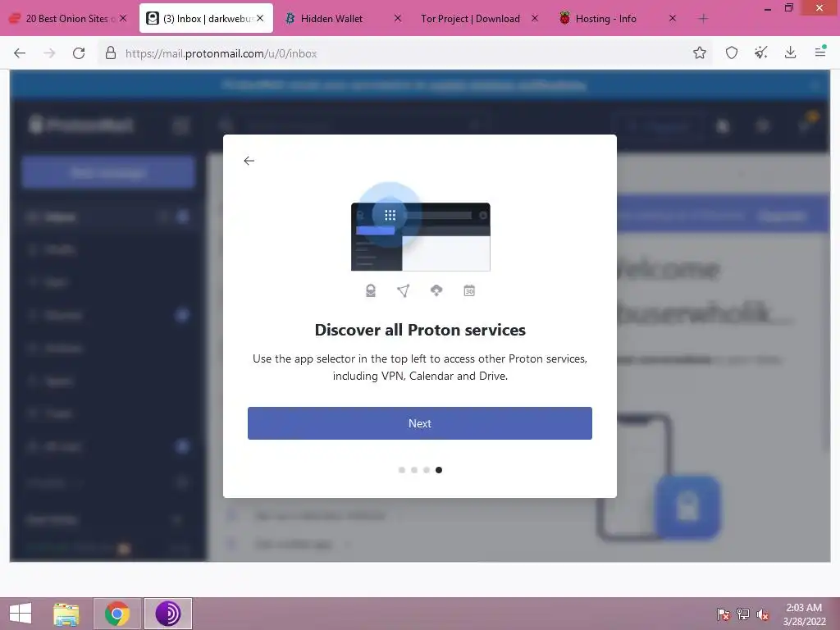840x630 pixels.
Task: Click the app selector illustration image
Action: [421, 228]
